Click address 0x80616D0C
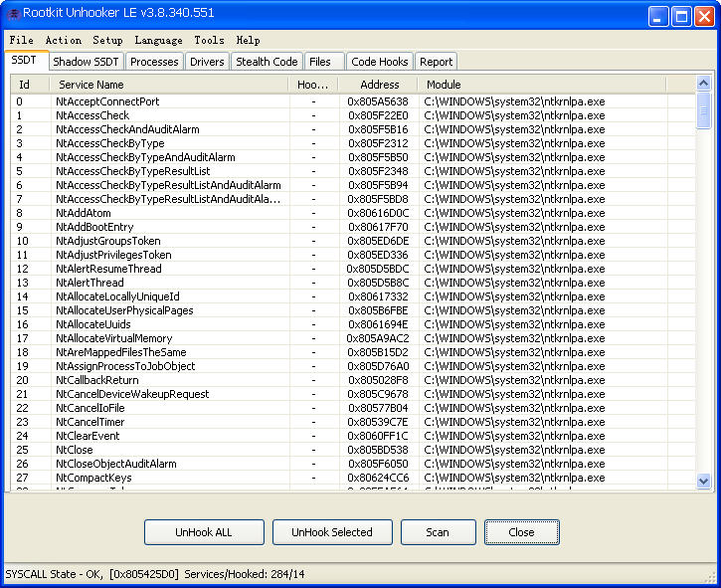 coord(378,213)
